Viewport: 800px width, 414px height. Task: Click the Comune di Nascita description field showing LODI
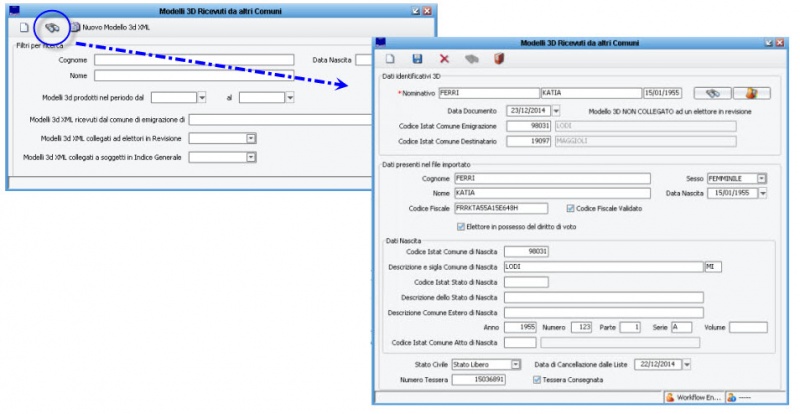pos(604,267)
